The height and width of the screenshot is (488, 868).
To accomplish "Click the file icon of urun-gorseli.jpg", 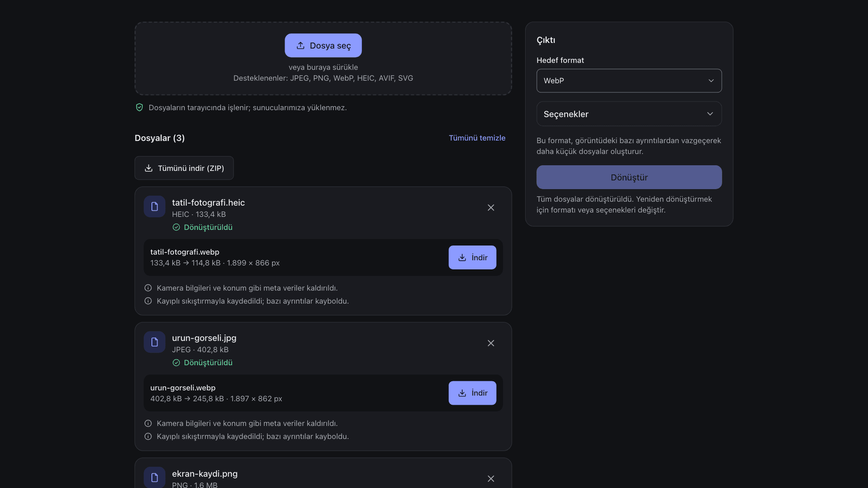I will (x=155, y=342).
